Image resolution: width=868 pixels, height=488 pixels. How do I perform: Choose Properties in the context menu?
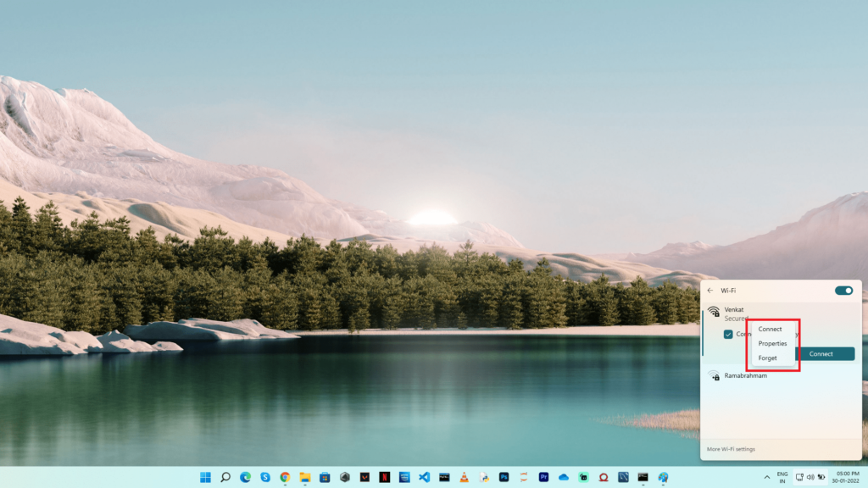pos(772,343)
